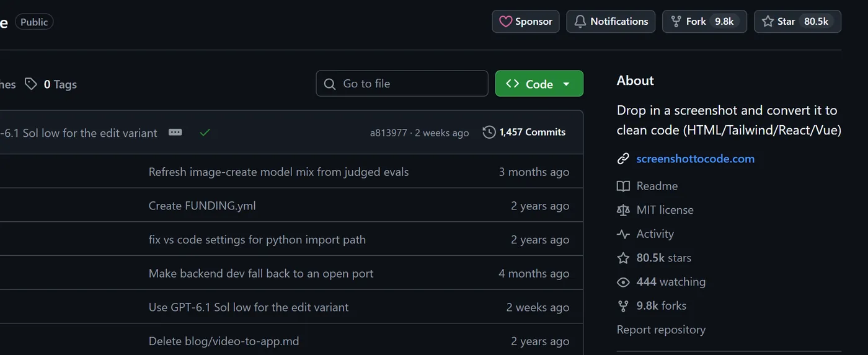Screen dimensions: 868x355
Task: Open 'Use GPT-6.1 Sol low' commit in file list row
Action: [249, 307]
